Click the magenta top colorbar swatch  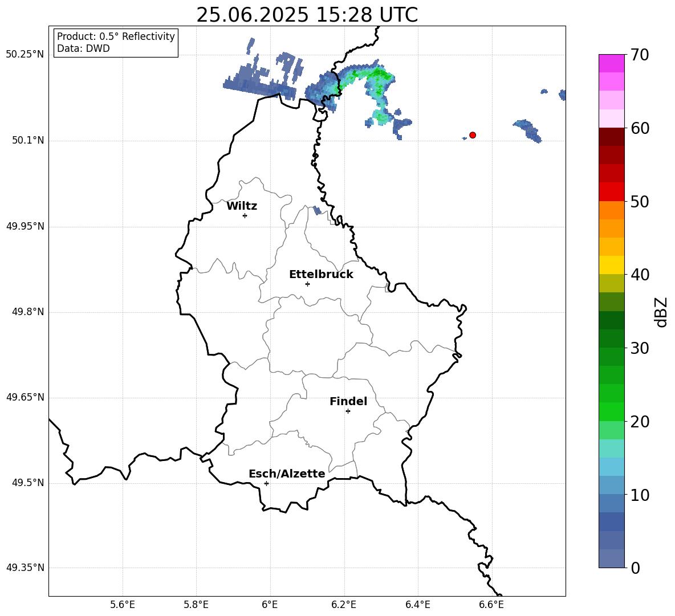pyautogui.click(x=612, y=64)
